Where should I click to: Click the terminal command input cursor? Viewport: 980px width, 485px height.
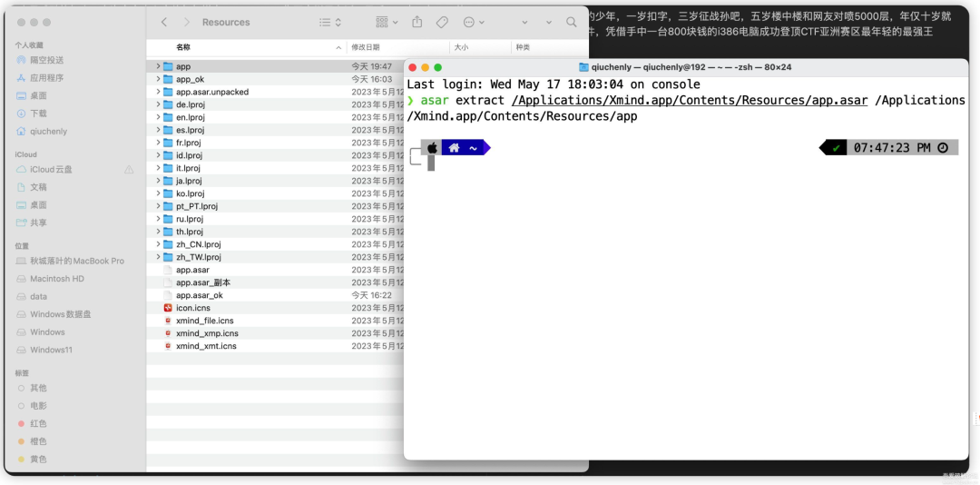431,163
